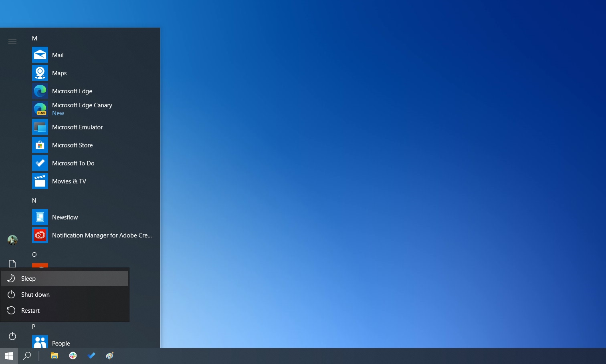Click the letter O section header
The height and width of the screenshot is (364, 606).
(x=34, y=255)
